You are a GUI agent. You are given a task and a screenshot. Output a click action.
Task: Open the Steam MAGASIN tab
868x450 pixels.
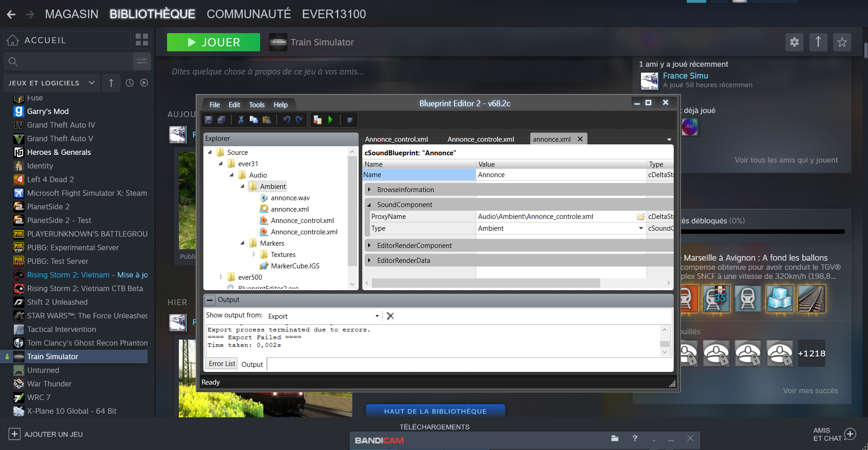click(x=71, y=14)
